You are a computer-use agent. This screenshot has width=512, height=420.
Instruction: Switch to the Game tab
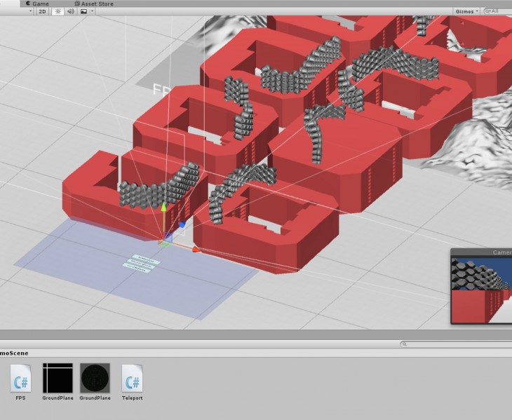pyautogui.click(x=39, y=4)
